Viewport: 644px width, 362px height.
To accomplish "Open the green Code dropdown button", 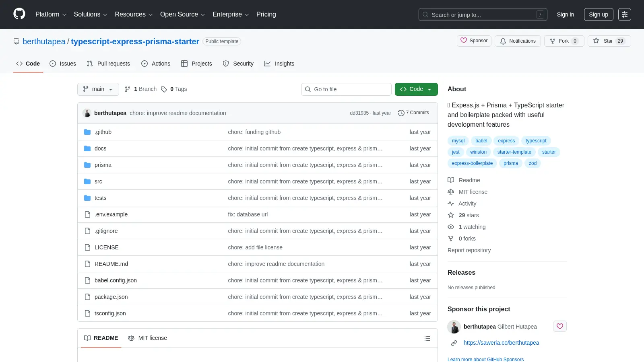I will [x=416, y=89].
